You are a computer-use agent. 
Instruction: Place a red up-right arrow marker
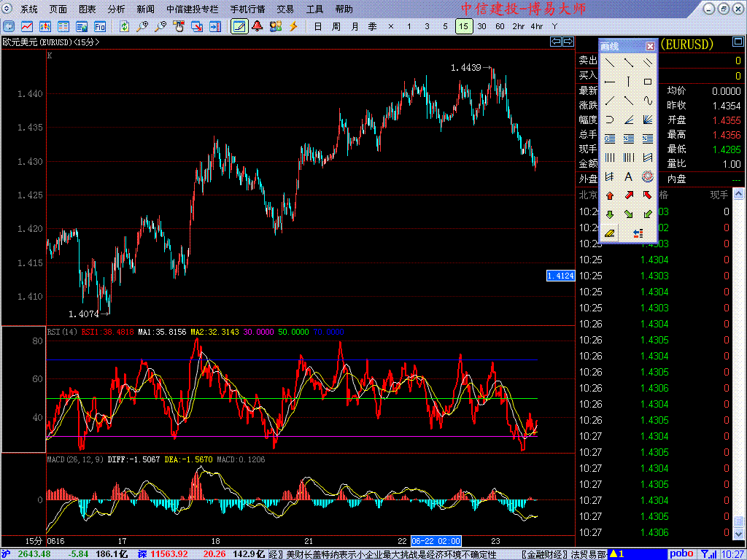point(629,195)
